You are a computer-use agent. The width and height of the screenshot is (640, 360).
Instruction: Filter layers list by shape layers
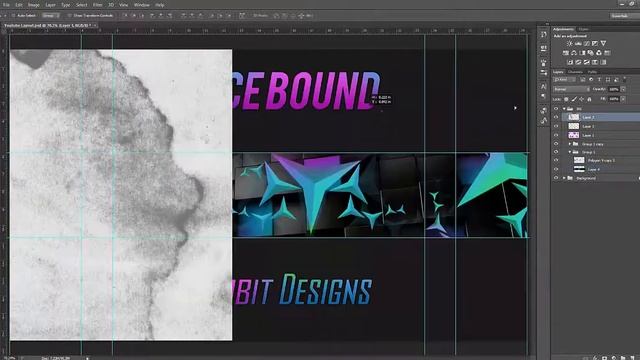608,80
